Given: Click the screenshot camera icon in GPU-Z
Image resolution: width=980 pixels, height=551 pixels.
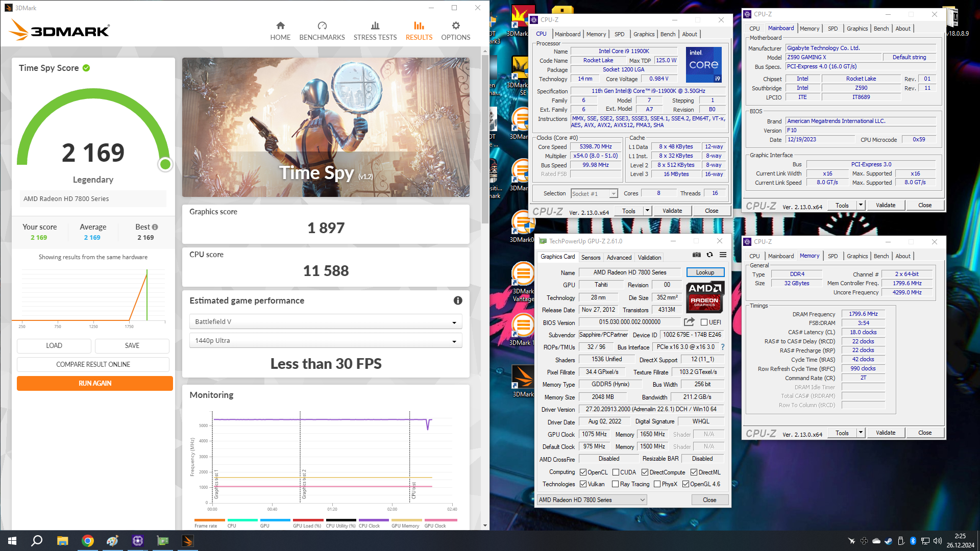Looking at the screenshot, I should tap(697, 255).
